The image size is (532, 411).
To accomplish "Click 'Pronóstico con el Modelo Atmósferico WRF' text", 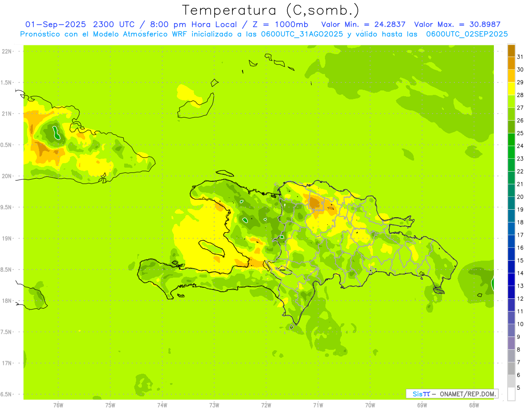I will pyautogui.click(x=110, y=34).
